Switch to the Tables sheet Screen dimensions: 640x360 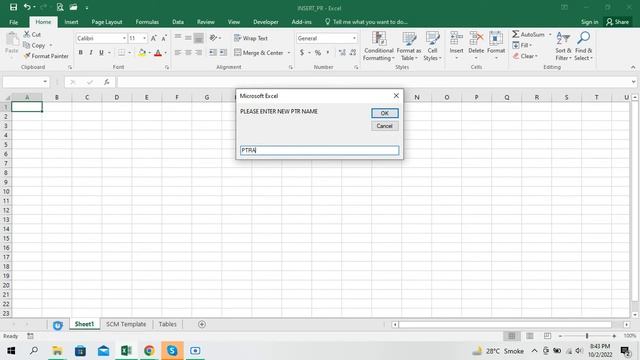(x=168, y=324)
